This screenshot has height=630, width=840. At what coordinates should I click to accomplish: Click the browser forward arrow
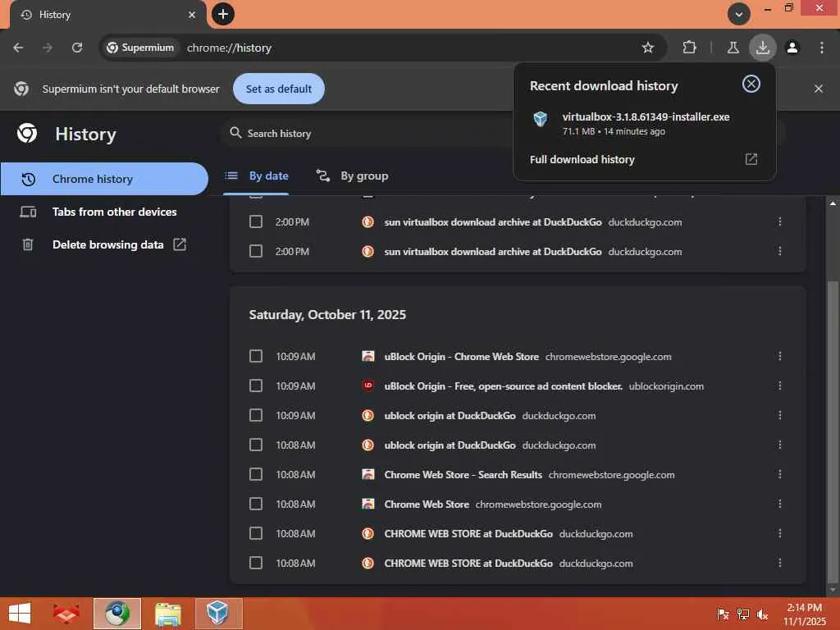48,48
